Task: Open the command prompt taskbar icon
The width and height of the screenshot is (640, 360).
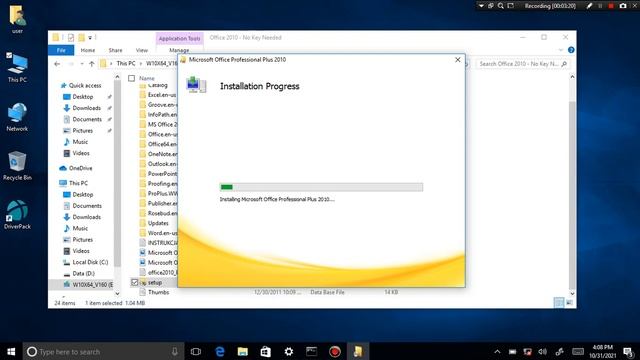Action: pos(311,351)
